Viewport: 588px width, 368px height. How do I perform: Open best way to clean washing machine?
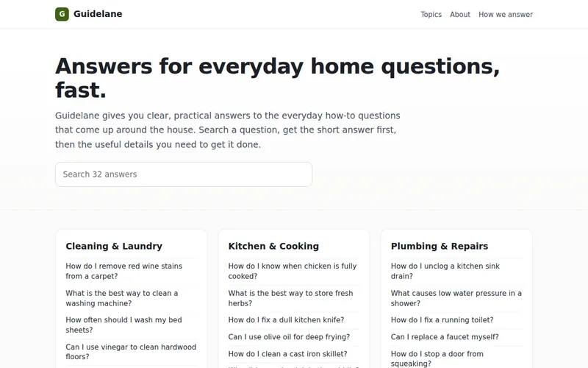121,298
